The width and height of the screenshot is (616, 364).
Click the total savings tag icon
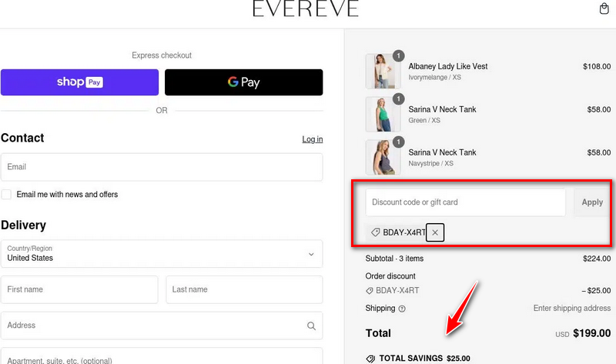[370, 359]
